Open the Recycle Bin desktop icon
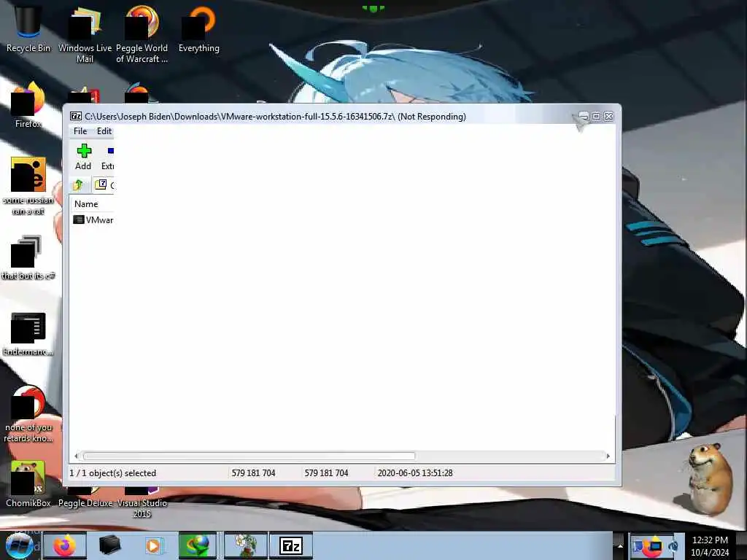Image resolution: width=747 pixels, height=560 pixels. pos(28,28)
